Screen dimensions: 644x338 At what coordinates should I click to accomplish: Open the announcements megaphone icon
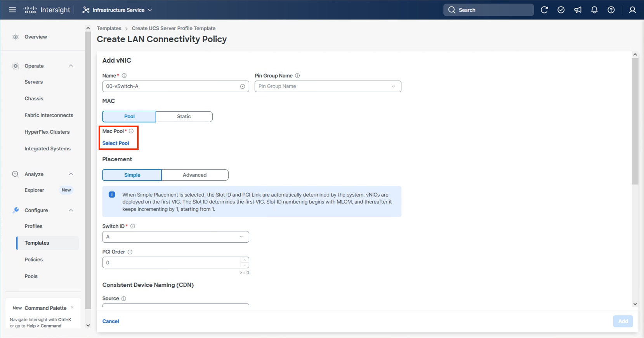pyautogui.click(x=578, y=10)
